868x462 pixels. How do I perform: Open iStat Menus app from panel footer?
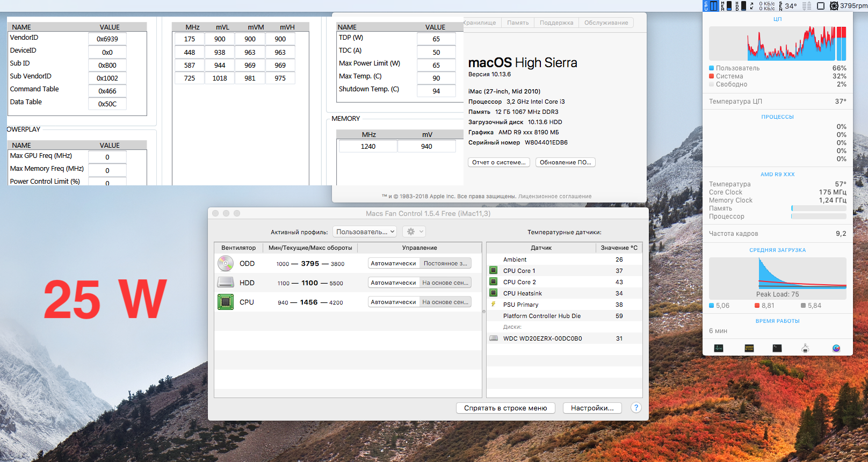pos(836,348)
